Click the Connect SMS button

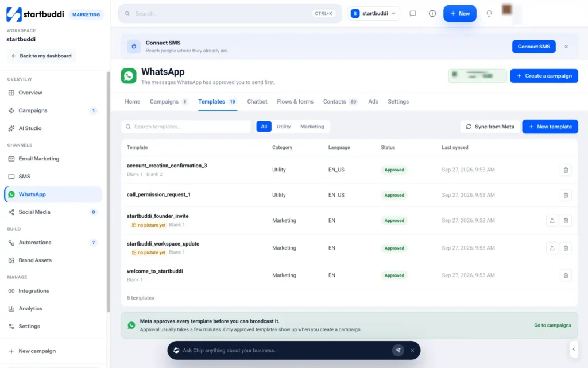[533, 47]
